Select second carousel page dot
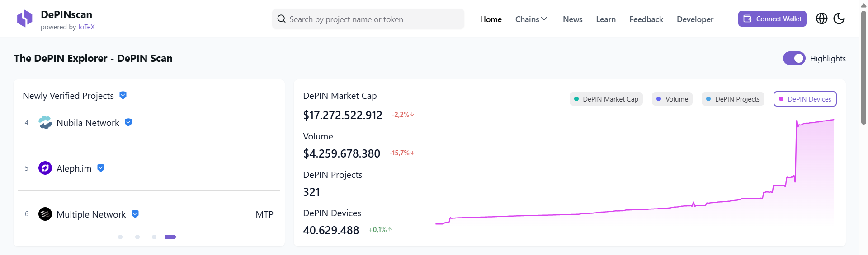 pos(137,237)
